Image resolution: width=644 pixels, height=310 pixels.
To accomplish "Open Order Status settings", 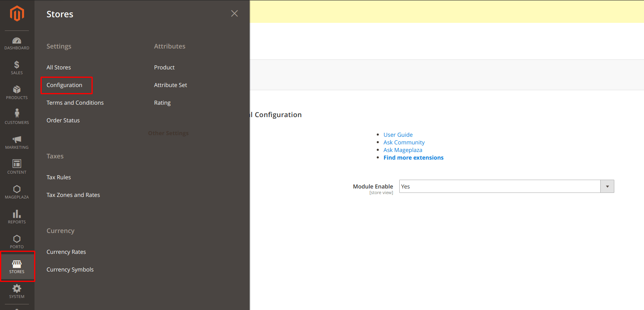I will pyautogui.click(x=63, y=120).
